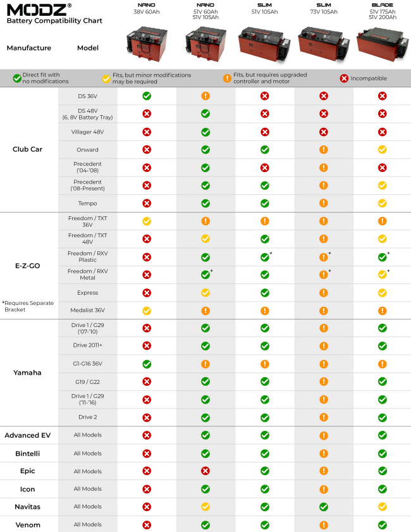Click the Slim 73V 105Ah battery image
This screenshot has height=532, width=411.
pos(324,44)
